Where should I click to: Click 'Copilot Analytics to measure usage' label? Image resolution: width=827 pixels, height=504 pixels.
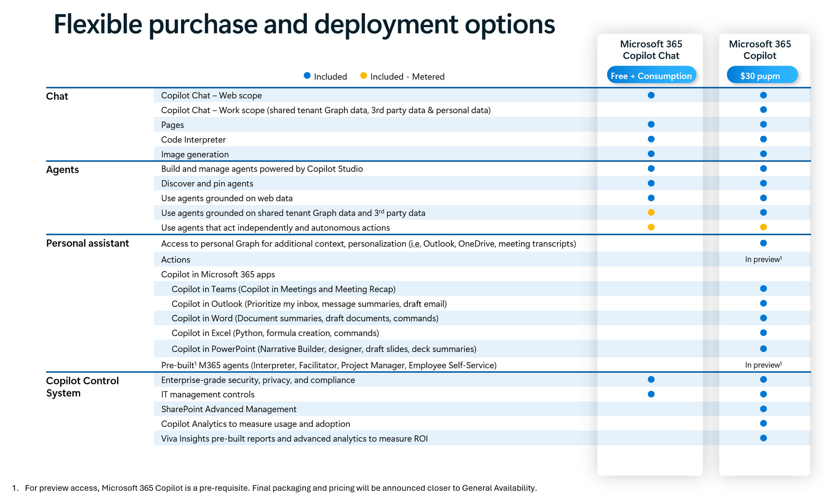coord(256,424)
